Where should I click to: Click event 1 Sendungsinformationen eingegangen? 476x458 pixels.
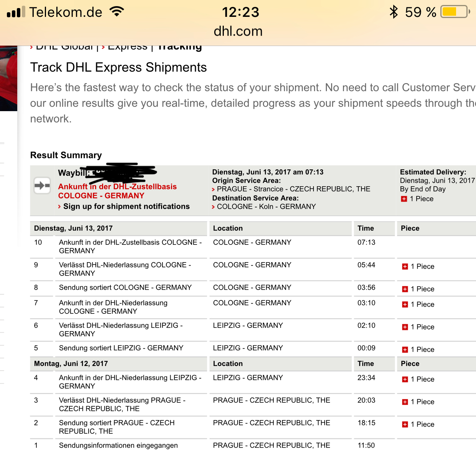(x=118, y=445)
